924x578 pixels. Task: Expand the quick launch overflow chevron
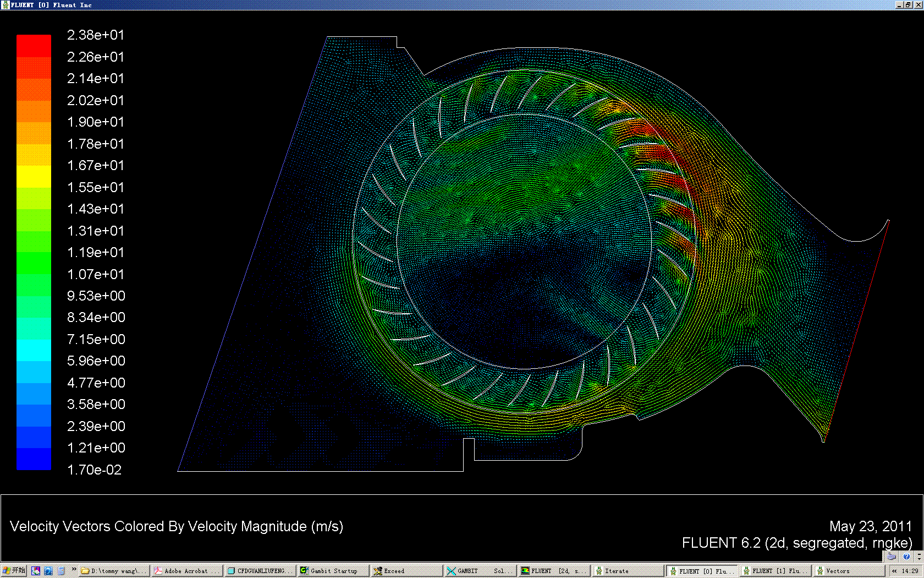click(x=74, y=570)
